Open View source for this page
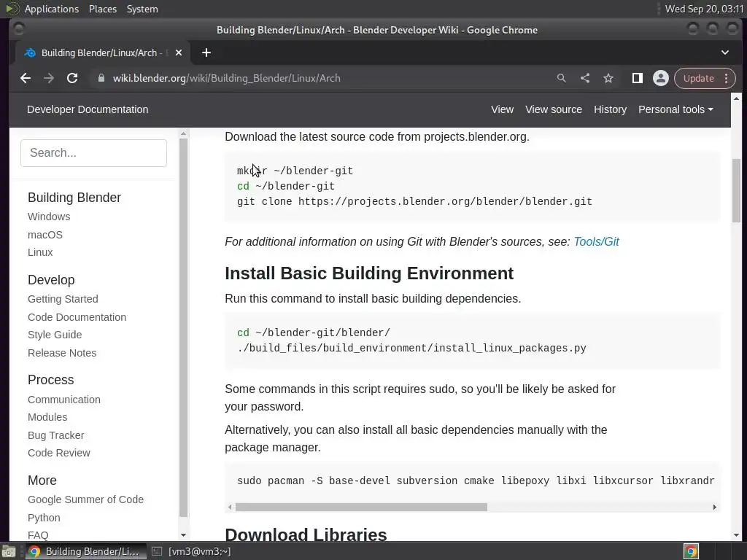This screenshot has height=560, width=747. coord(554,109)
